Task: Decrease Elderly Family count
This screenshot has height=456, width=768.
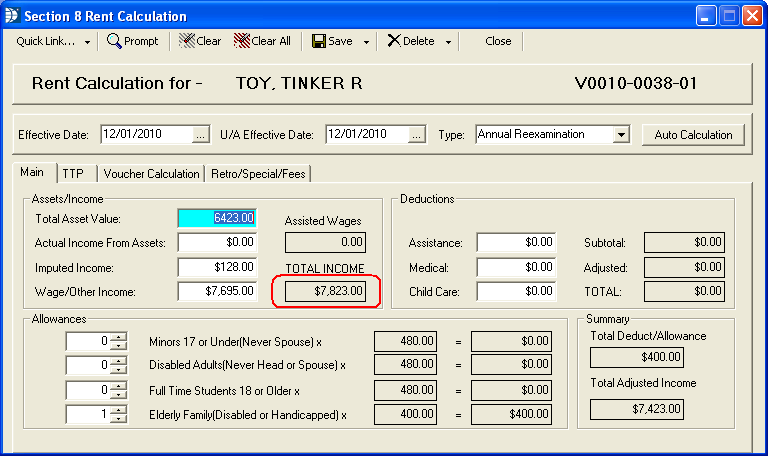Action: click(x=118, y=418)
